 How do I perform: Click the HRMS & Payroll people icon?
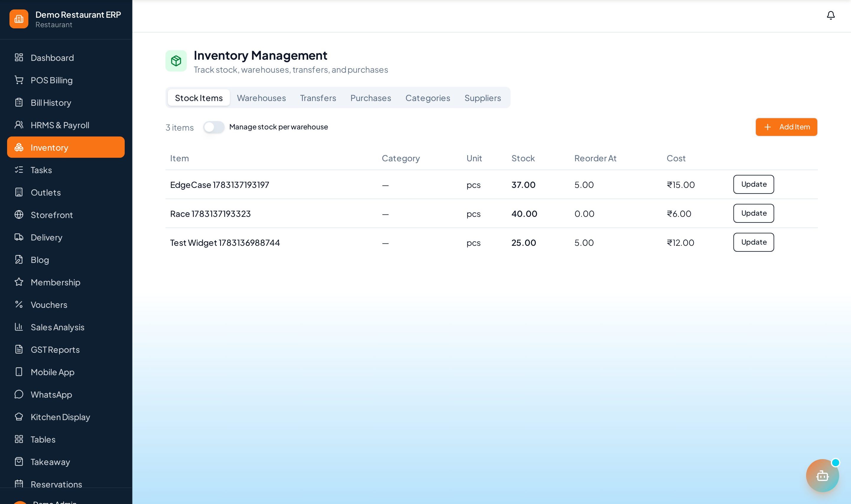19,125
